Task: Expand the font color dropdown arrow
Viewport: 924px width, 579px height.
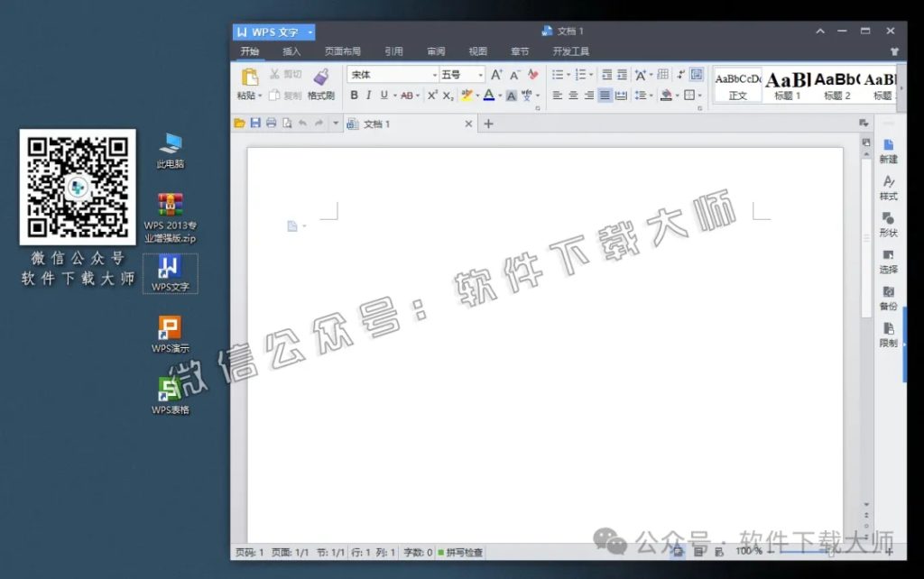Action: (499, 95)
